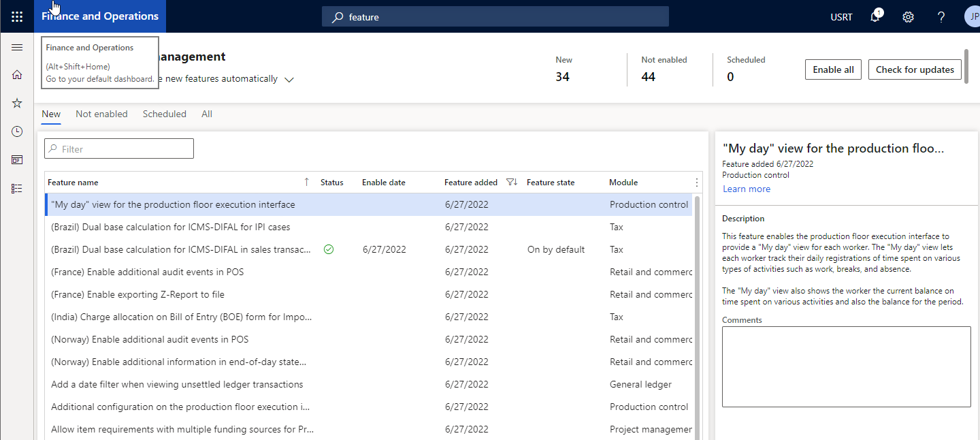Open the Workspaces sidebar icon
Image resolution: width=980 pixels, height=440 pixels.
coord(16,159)
